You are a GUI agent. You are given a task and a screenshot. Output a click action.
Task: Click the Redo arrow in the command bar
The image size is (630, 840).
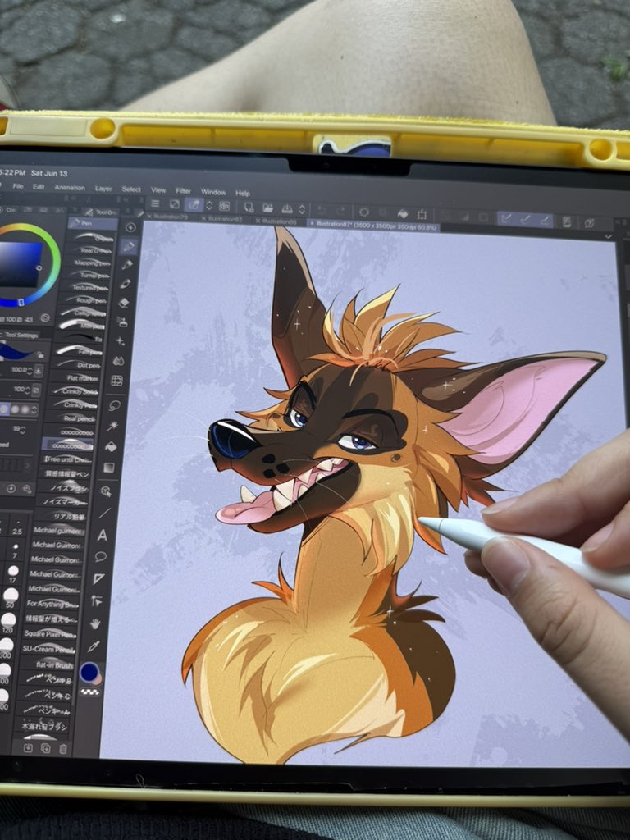coord(339,211)
